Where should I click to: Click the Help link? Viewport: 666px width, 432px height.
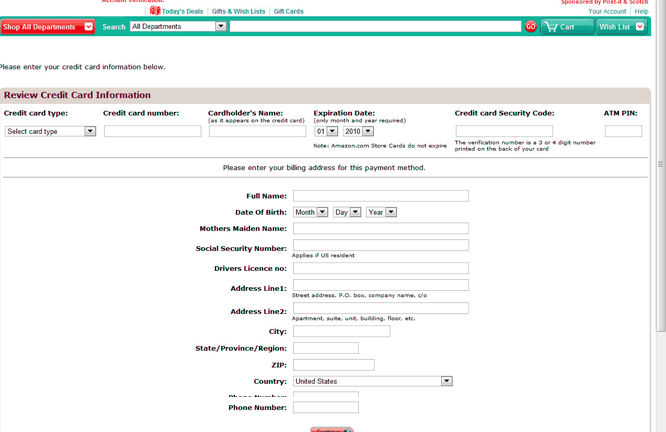pyautogui.click(x=641, y=11)
